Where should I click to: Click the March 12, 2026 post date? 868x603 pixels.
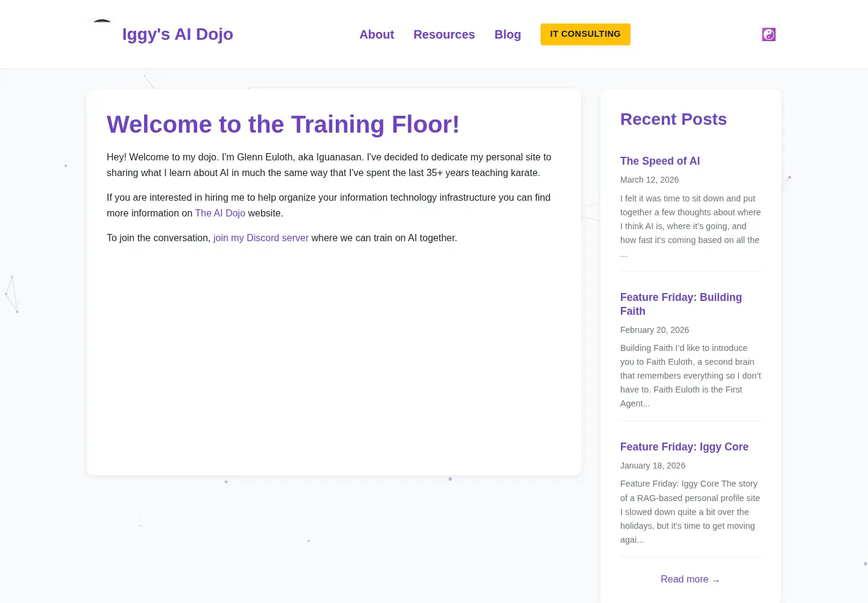[x=649, y=180]
